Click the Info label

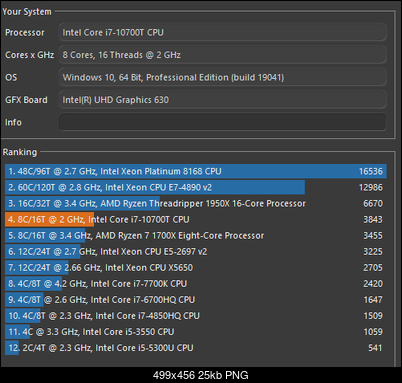coord(13,122)
